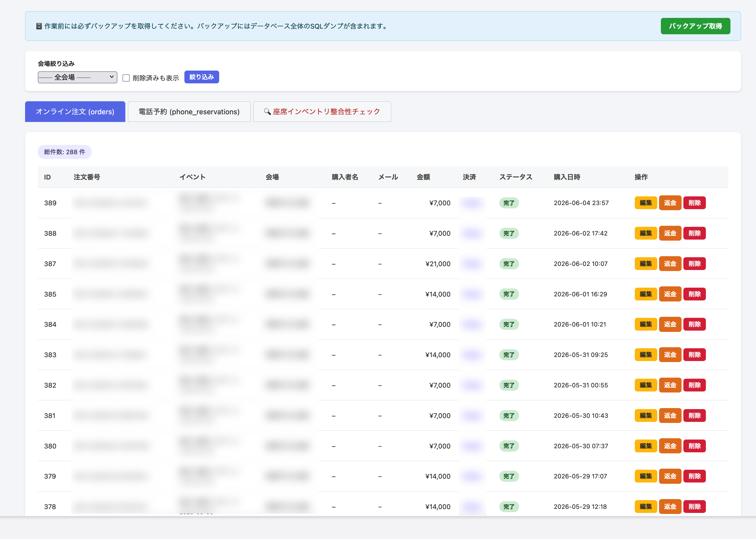Image resolution: width=756 pixels, height=539 pixels.
Task: Click the 絞り込み filter button
Action: [x=202, y=77]
